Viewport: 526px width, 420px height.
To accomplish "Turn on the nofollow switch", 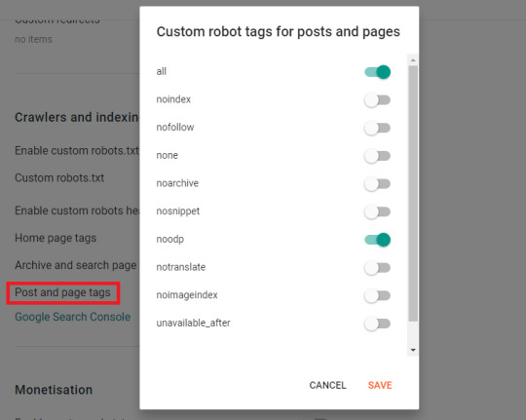I will tap(377, 128).
